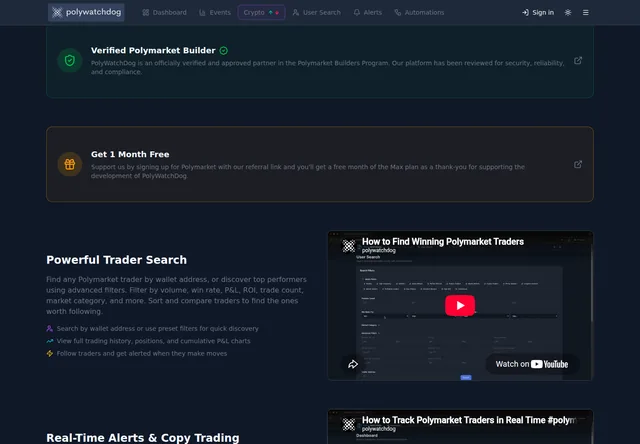Click the polywatchdog logo in navbar
The width and height of the screenshot is (640, 444).
pos(86,12)
